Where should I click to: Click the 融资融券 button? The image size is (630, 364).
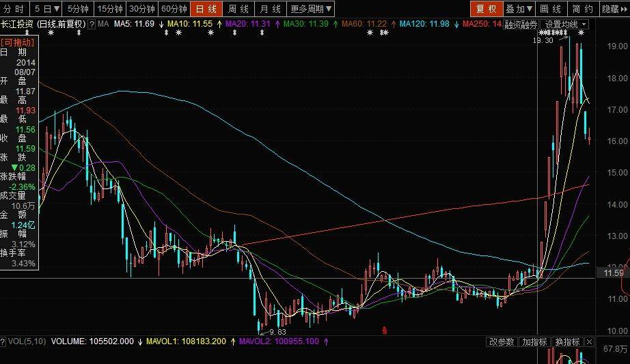tap(521, 24)
